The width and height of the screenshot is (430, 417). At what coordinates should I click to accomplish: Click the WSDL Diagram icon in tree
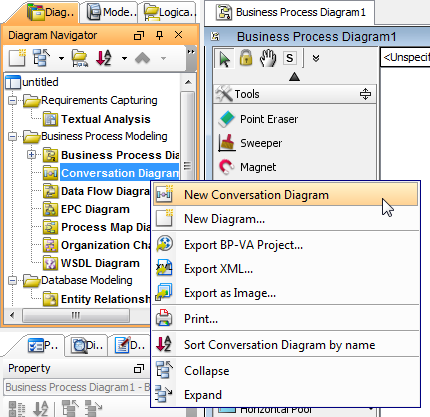pos(51,263)
